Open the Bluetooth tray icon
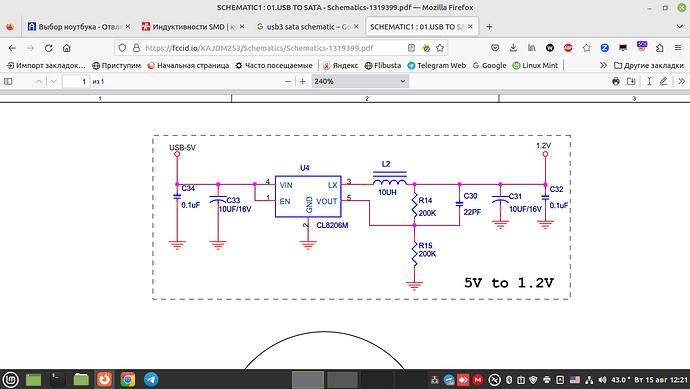The width and height of the screenshot is (690, 389). tap(509, 379)
